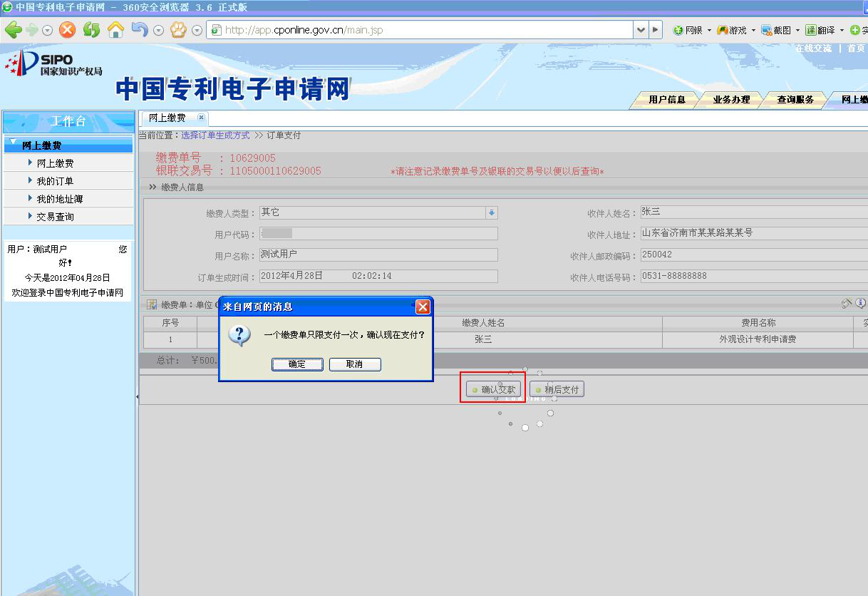
Task: Click the paw print favorites icon
Action: 177,30
